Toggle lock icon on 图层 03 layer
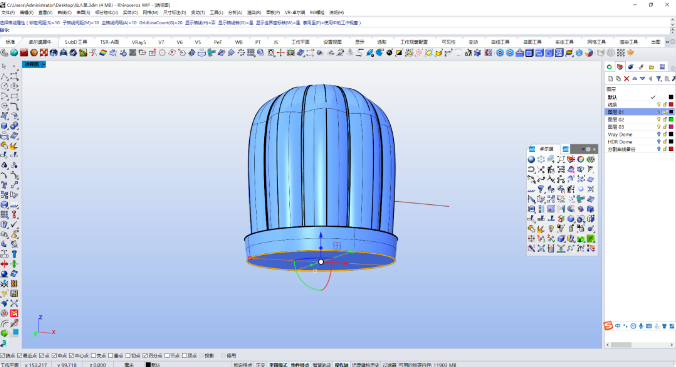 (x=664, y=127)
